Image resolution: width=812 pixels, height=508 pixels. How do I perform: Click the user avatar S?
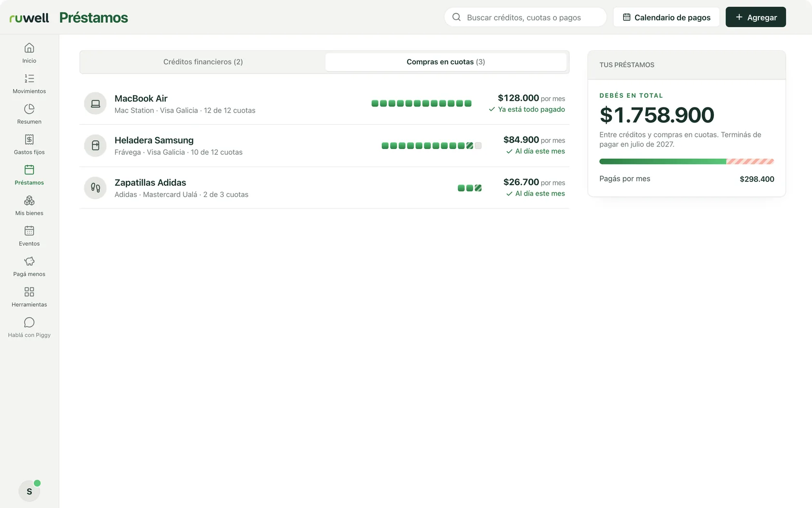29,491
